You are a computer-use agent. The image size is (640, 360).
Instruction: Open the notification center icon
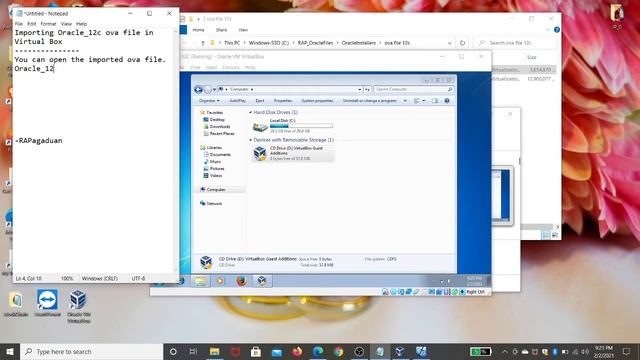tap(627, 351)
